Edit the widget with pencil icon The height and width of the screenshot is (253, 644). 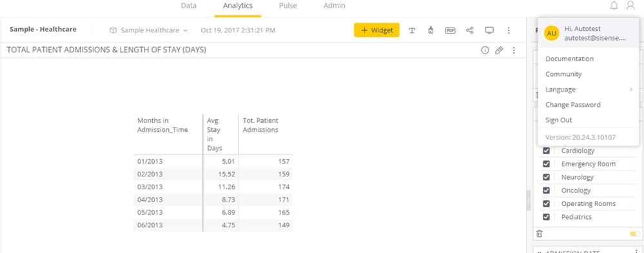point(499,50)
